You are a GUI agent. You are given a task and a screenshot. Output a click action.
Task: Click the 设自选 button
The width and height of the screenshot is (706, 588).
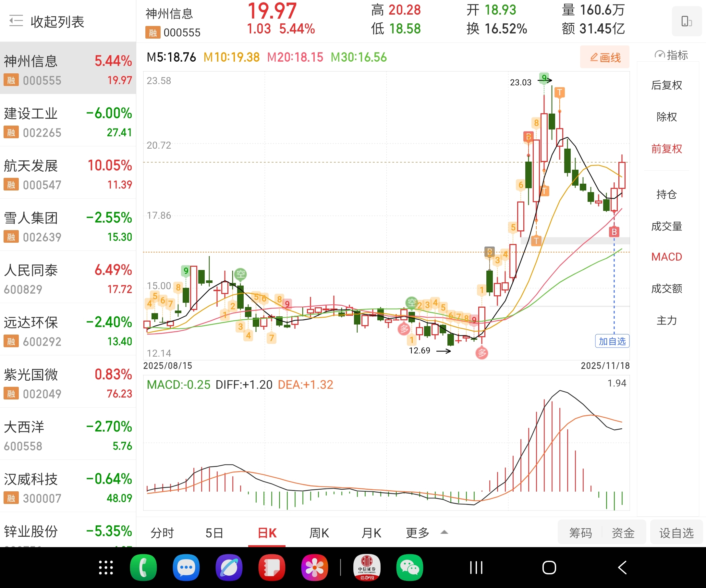coord(676,533)
